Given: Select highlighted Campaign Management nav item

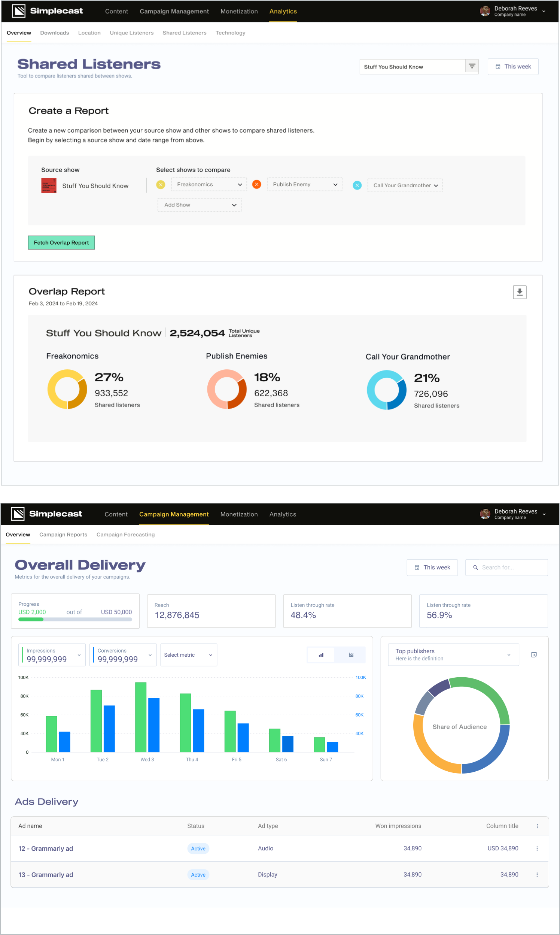Looking at the screenshot, I should (x=174, y=514).
